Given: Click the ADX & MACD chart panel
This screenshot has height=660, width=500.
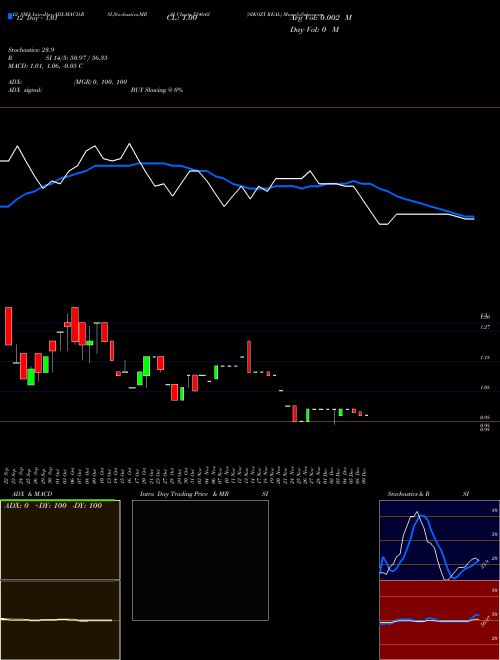Looking at the screenshot, I should (x=60, y=580).
